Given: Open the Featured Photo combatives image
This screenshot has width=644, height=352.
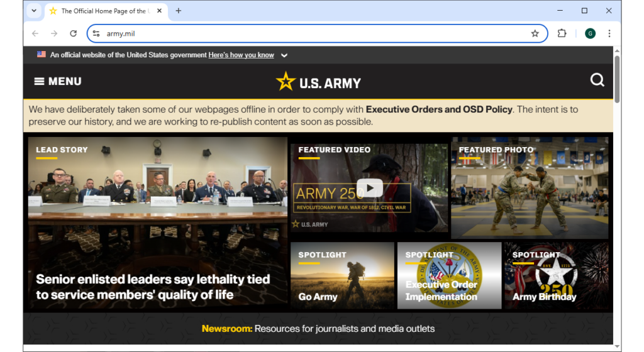Looking at the screenshot, I should pos(530,188).
